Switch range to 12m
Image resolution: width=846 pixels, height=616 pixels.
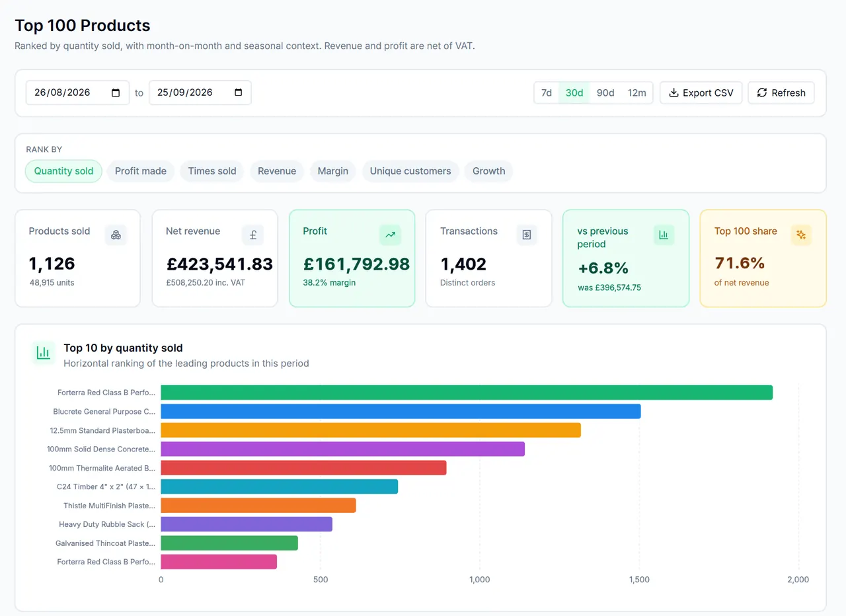[x=636, y=93]
